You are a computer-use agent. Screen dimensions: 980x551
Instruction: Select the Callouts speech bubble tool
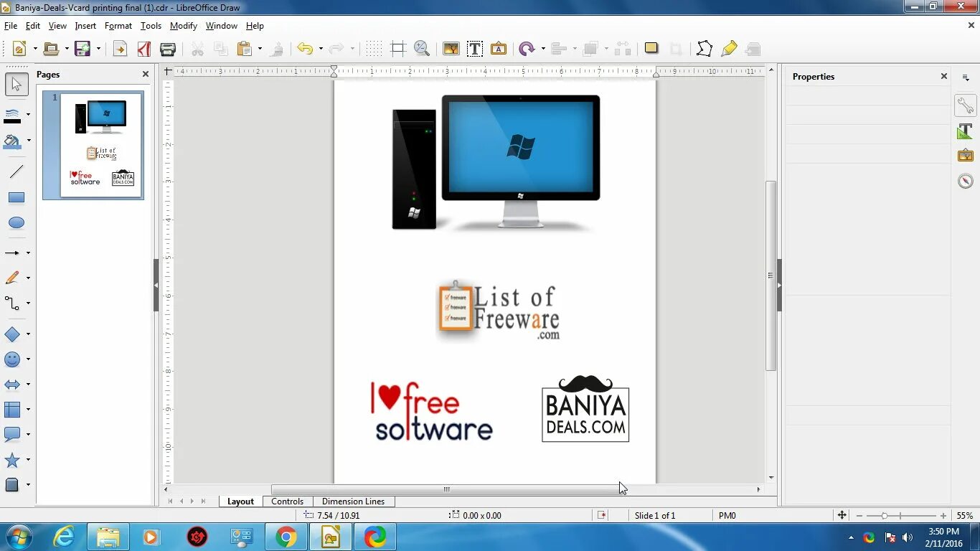tap(12, 435)
